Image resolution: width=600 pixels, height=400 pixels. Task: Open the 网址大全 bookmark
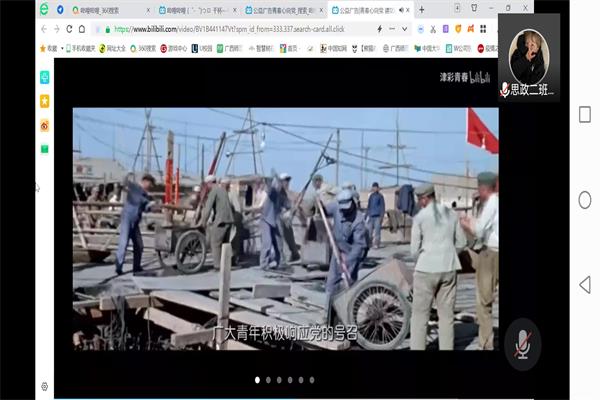click(112, 49)
